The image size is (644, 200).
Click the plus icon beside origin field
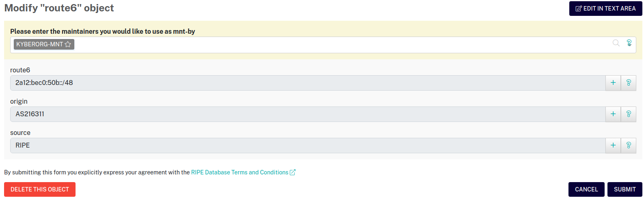(613, 114)
